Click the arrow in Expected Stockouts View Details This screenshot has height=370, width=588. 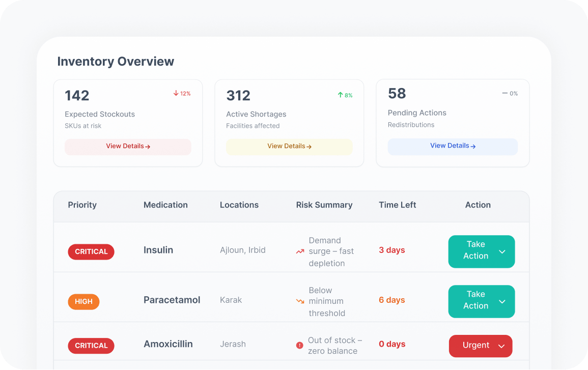[x=148, y=147]
